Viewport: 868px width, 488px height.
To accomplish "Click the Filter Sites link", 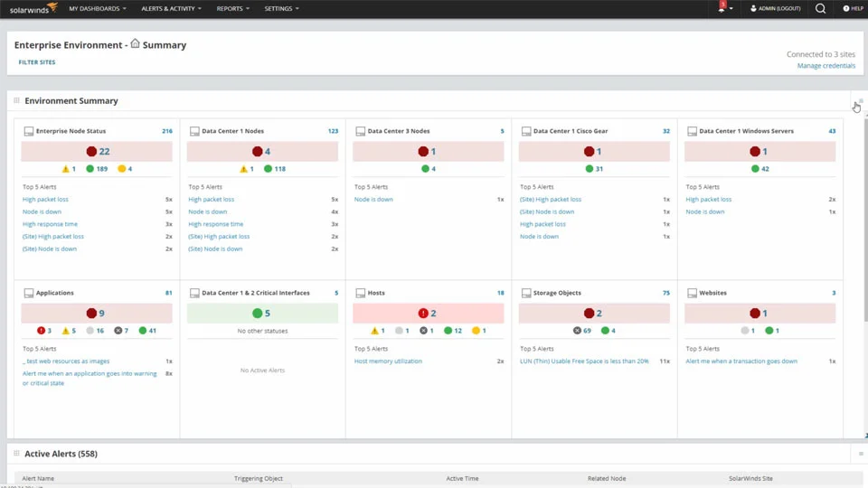I will point(37,62).
